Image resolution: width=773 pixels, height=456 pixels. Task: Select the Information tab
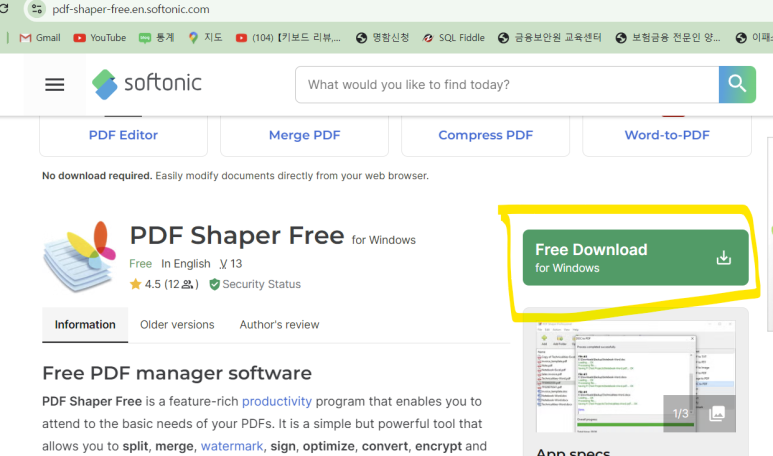click(85, 325)
